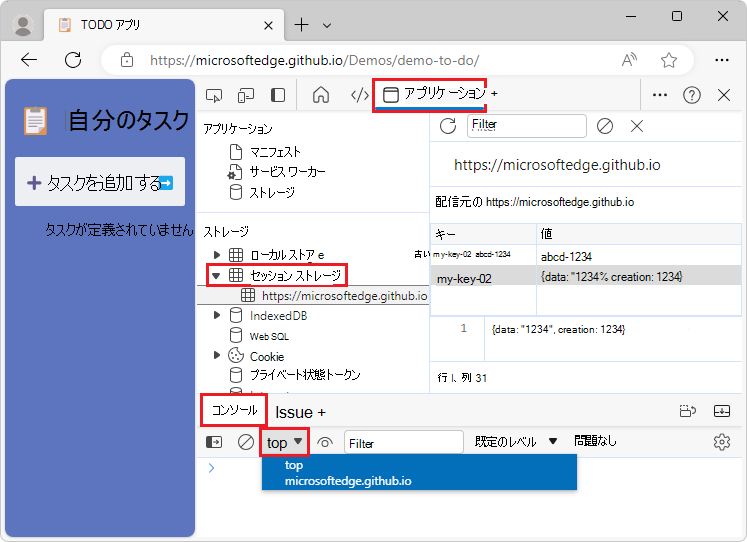This screenshot has height=542, width=747.
Task: Open console settings gear icon
Action: 722,442
